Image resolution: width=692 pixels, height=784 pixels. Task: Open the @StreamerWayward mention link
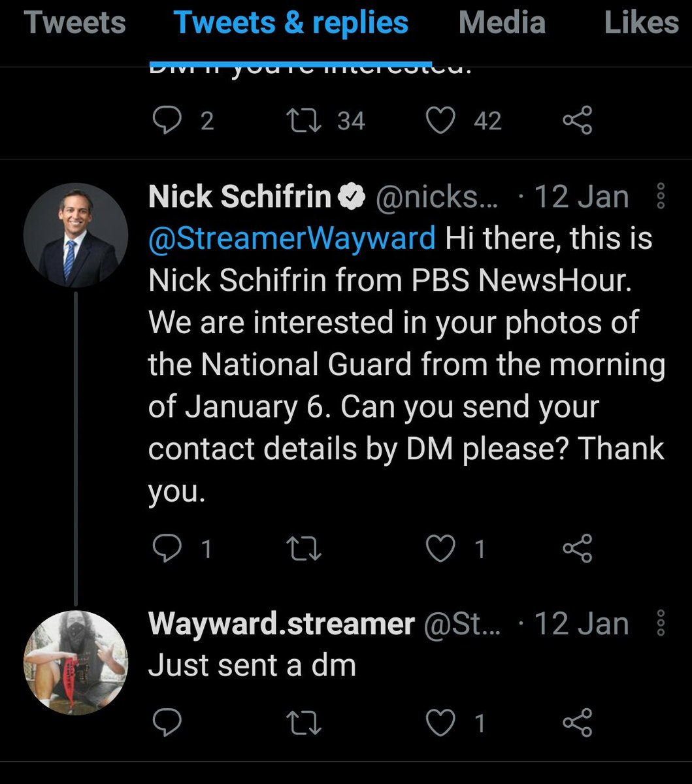tap(291, 238)
